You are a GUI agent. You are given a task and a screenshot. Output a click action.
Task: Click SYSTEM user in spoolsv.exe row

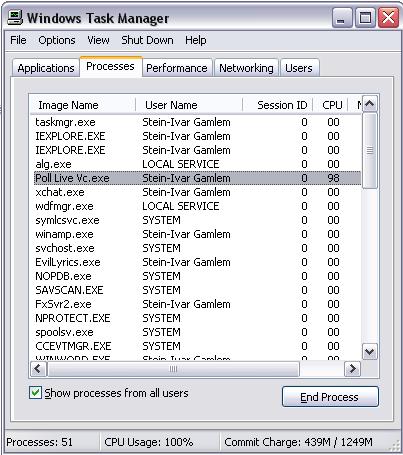[x=162, y=332]
